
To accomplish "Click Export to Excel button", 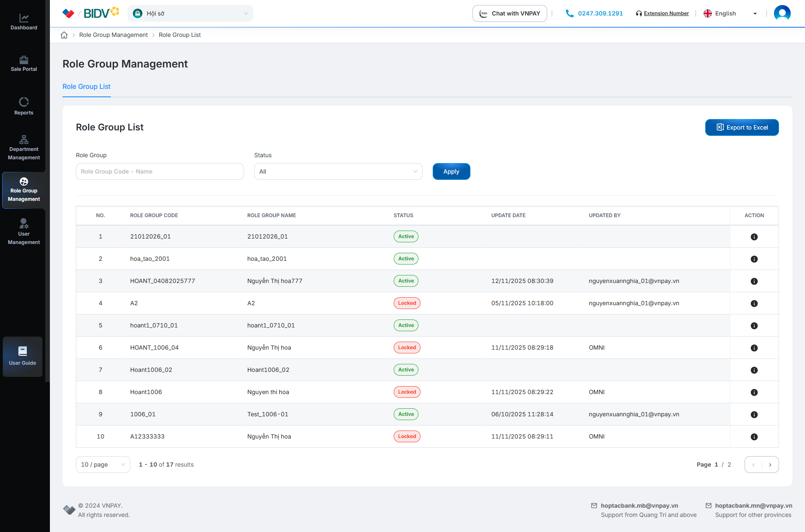I will pos(742,127).
